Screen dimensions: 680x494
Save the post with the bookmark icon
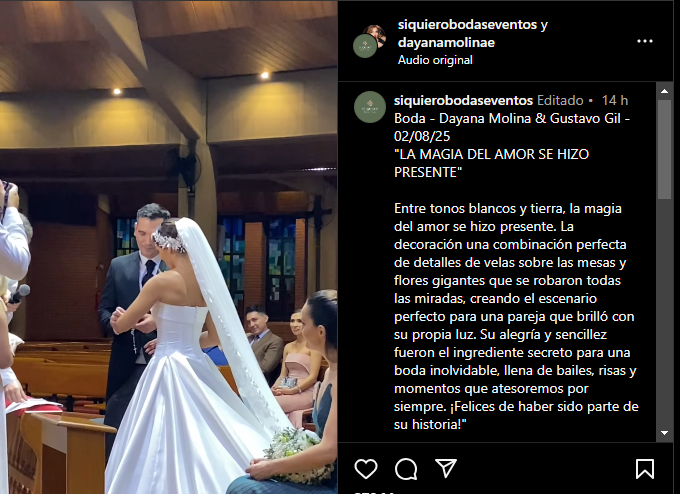(x=645, y=469)
